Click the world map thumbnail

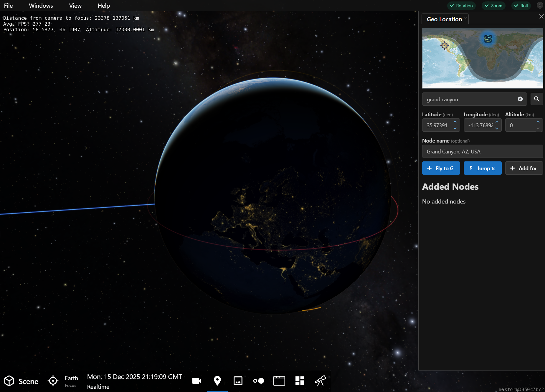(x=483, y=58)
